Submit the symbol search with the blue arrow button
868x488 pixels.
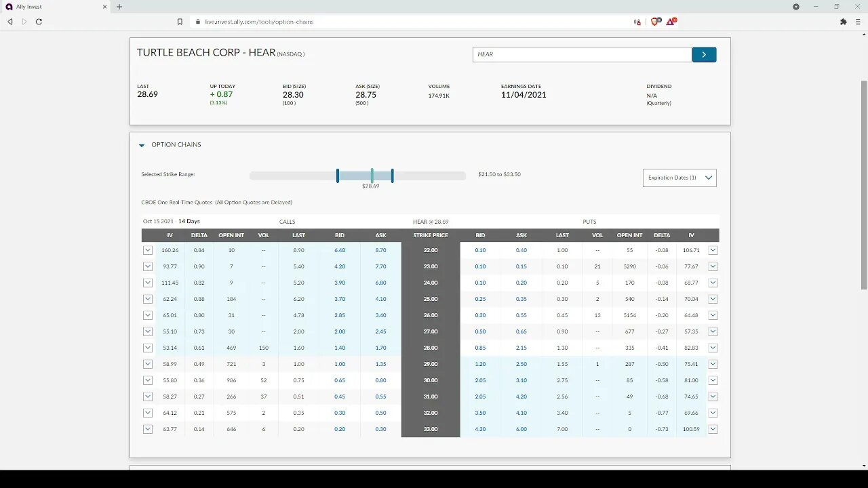[x=704, y=54]
